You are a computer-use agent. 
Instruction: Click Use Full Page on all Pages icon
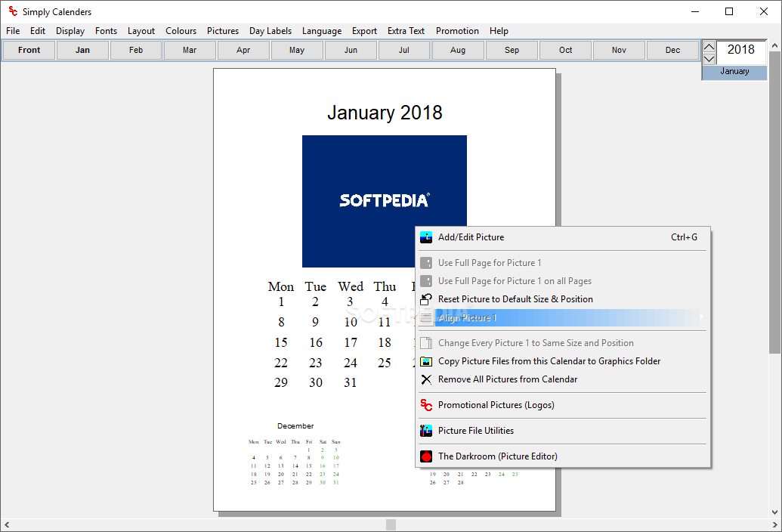click(426, 281)
